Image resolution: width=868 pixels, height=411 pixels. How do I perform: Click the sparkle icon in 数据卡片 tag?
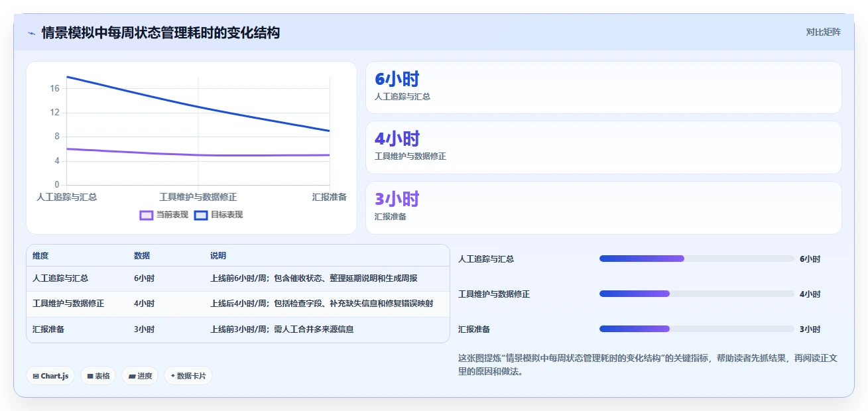tap(173, 376)
